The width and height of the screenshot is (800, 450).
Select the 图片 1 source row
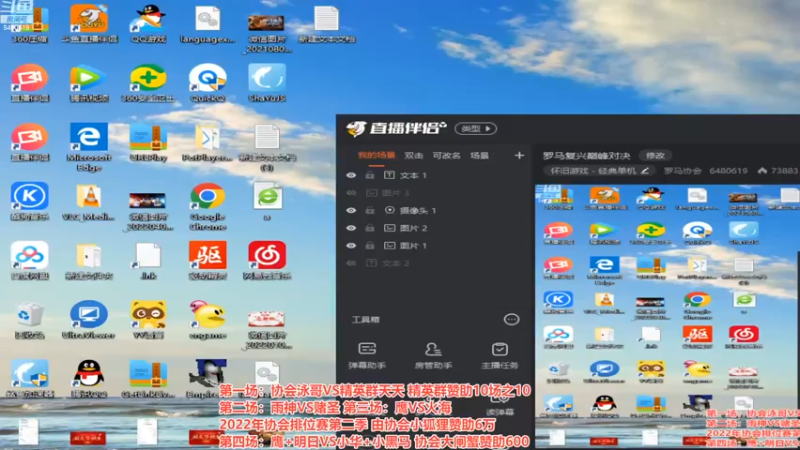[x=434, y=245]
